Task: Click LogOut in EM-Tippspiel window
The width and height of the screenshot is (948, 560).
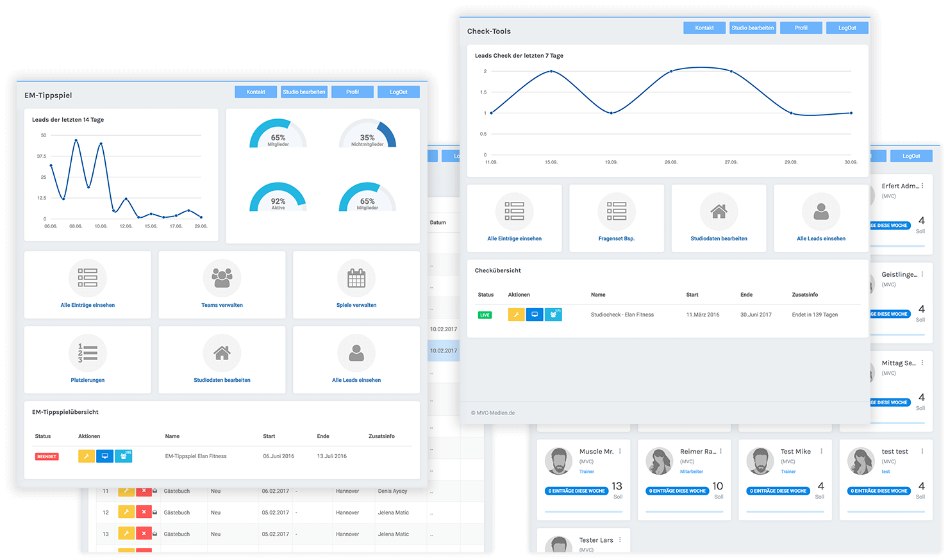Action: [399, 92]
